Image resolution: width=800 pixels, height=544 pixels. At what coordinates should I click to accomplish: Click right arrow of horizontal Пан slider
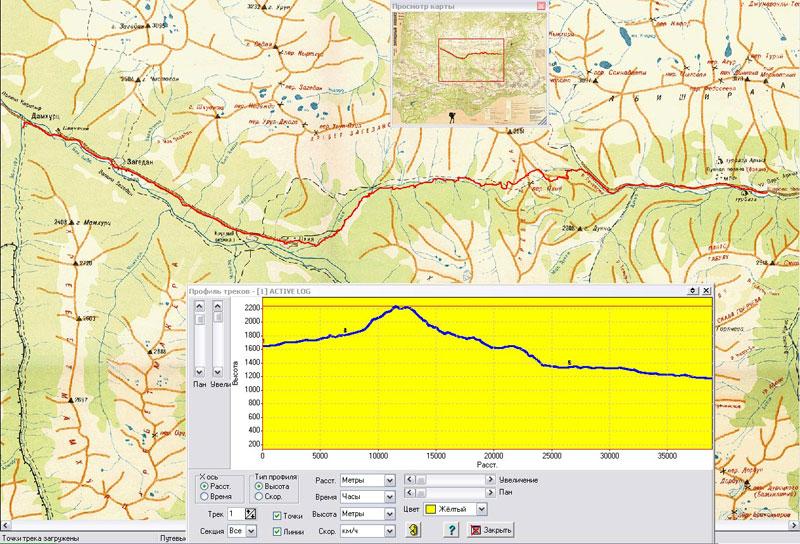(x=490, y=492)
